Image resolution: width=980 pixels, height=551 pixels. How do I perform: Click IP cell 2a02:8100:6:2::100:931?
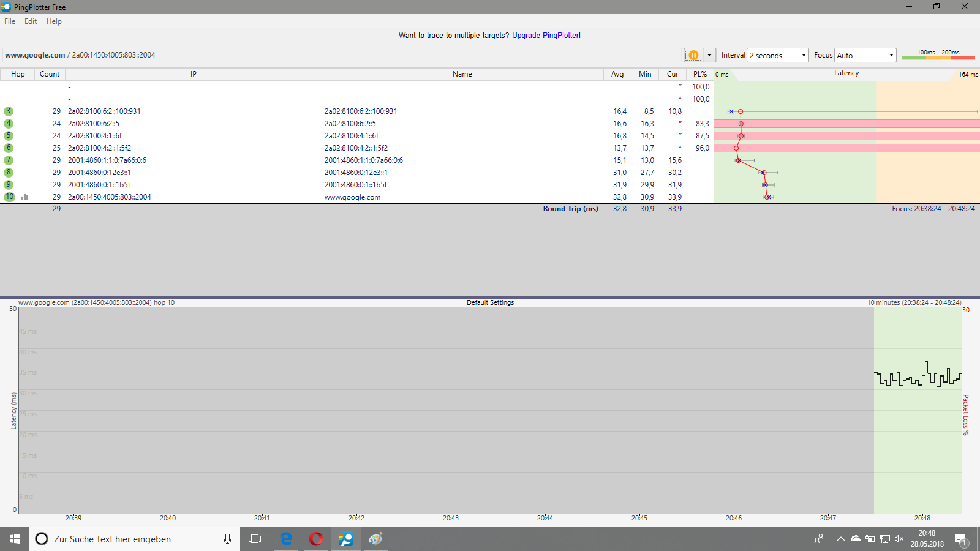tap(104, 111)
